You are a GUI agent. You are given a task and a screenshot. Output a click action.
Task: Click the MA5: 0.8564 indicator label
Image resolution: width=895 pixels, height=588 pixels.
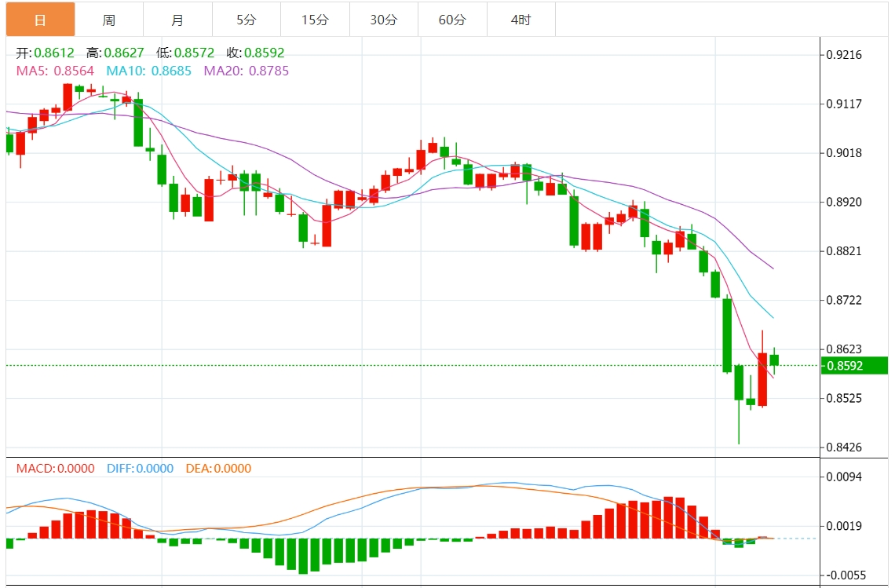[x=55, y=71]
